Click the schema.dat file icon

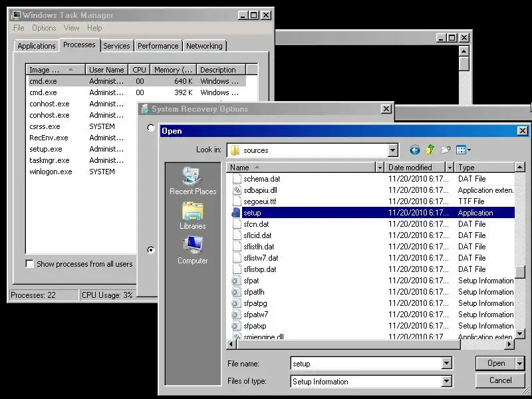(x=237, y=179)
